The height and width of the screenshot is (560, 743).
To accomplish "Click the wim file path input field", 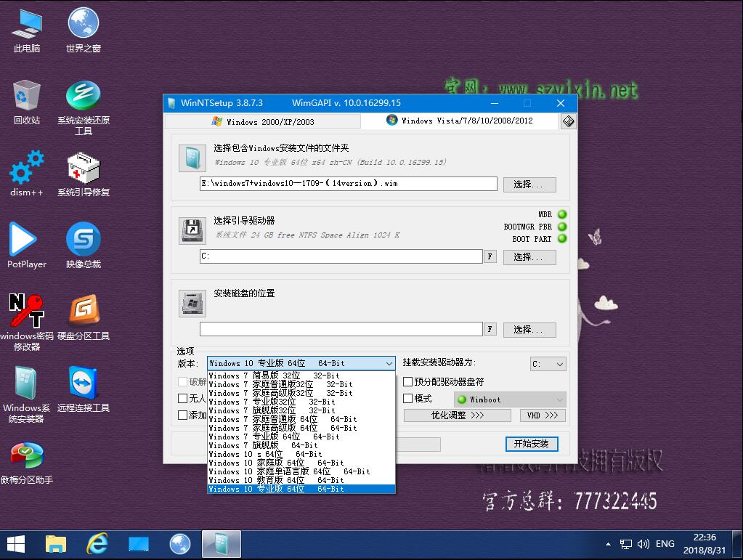I will point(349,184).
